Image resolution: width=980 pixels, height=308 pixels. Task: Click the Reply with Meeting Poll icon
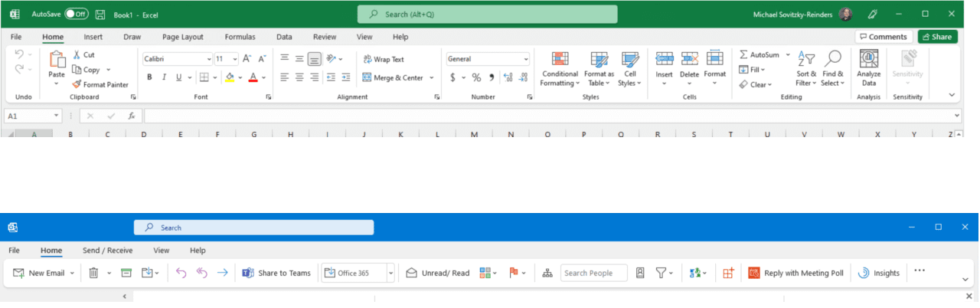pos(753,273)
